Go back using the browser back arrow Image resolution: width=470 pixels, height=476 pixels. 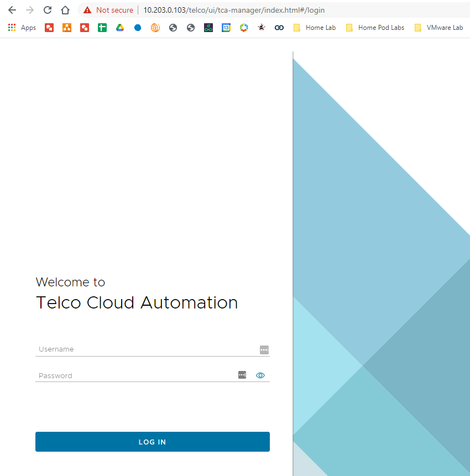pyautogui.click(x=12, y=10)
